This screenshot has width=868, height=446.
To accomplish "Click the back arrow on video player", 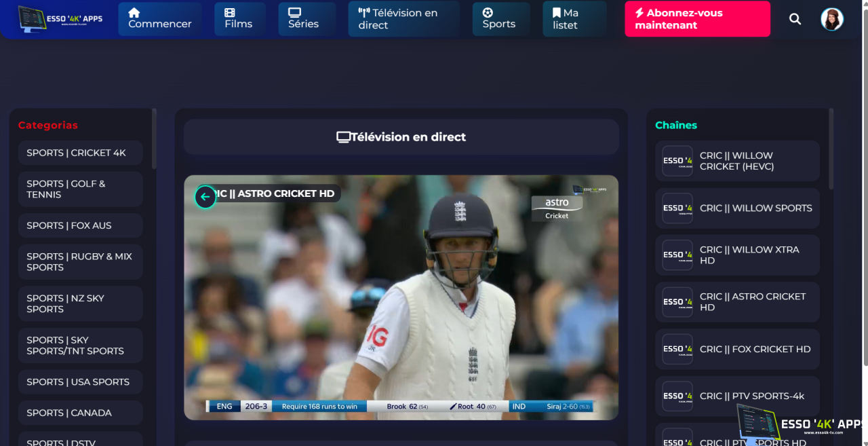I will [x=205, y=197].
